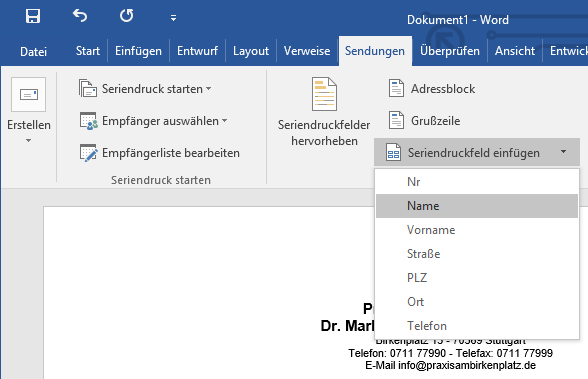Viewport: 588px width, 379px height.
Task: Click the Empfänger auswählen label
Action: tap(160, 121)
